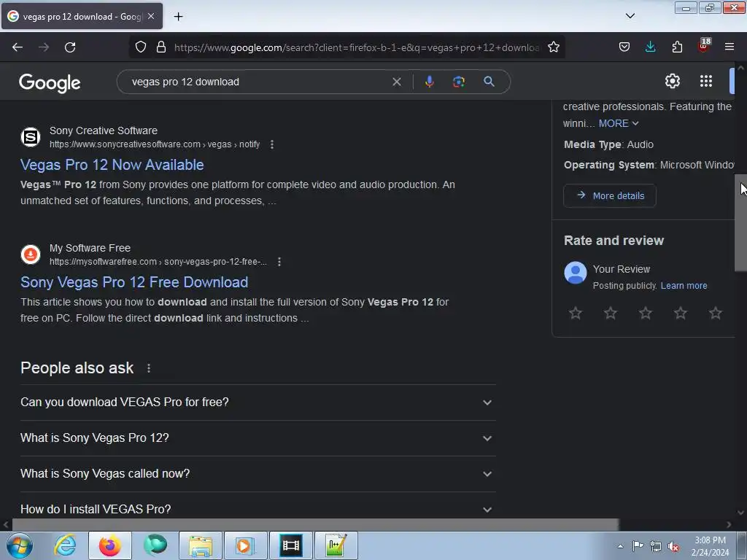Screen dimensions: 747x560
Task: Search by image with the Lens icon
Action: [x=459, y=82]
